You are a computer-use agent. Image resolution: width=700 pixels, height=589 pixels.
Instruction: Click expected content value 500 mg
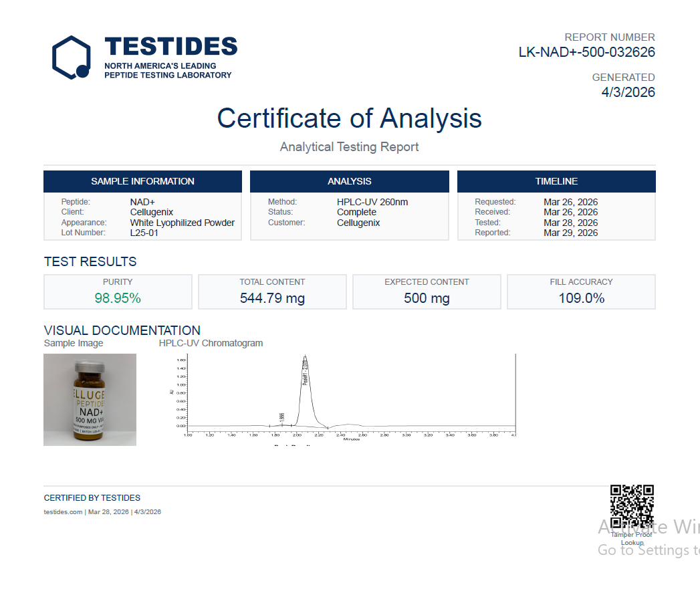tap(427, 298)
